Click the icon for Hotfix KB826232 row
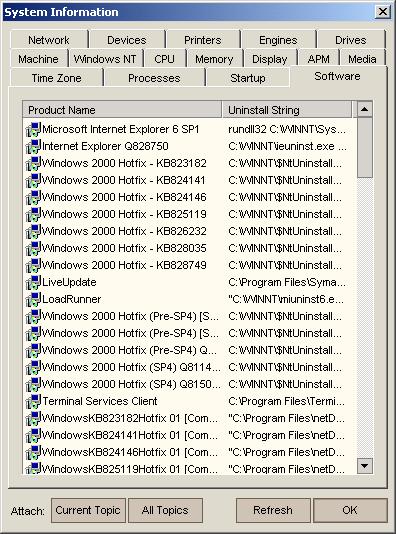The height and width of the screenshot is (534, 396). 33,232
